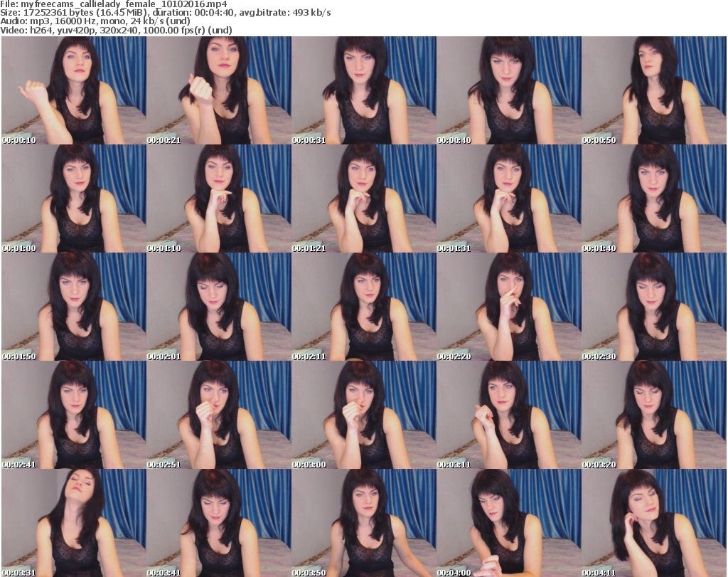728x577 pixels.
Task: Click the 'Audio: mp3, 16000 Hz' line
Action: pyautogui.click(x=95, y=21)
